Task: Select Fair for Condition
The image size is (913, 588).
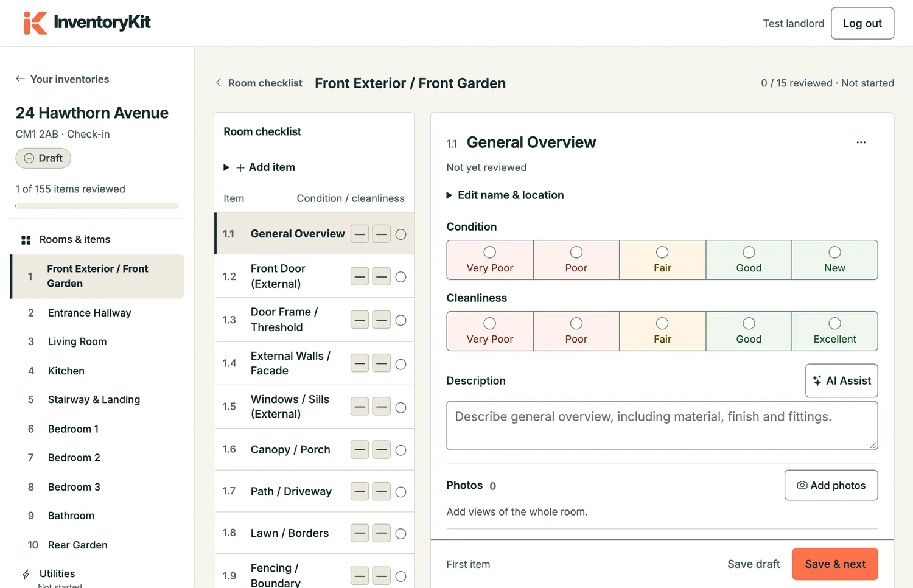Action: (662, 260)
